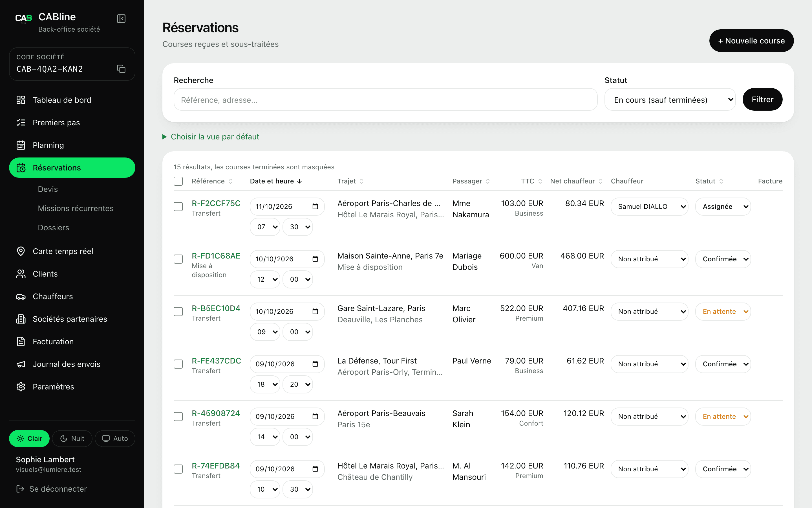Screen dimensions: 812x508
Task: Switch to the Nuit theme
Action: click(x=72, y=439)
